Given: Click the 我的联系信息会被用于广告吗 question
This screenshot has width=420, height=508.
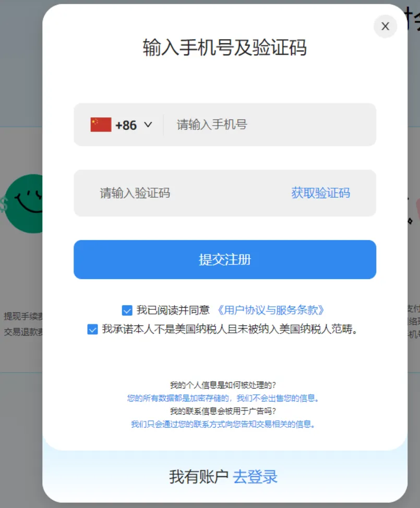Looking at the screenshot, I should [x=223, y=411].
